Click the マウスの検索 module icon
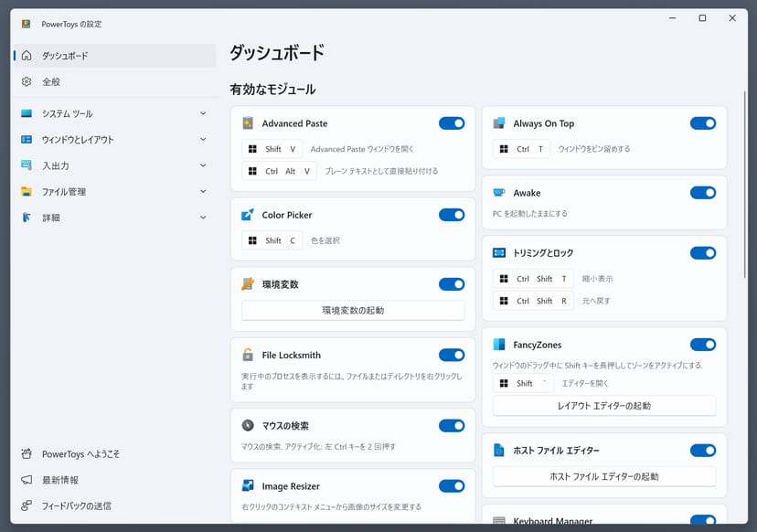Image resolution: width=757 pixels, height=532 pixels. (248, 425)
